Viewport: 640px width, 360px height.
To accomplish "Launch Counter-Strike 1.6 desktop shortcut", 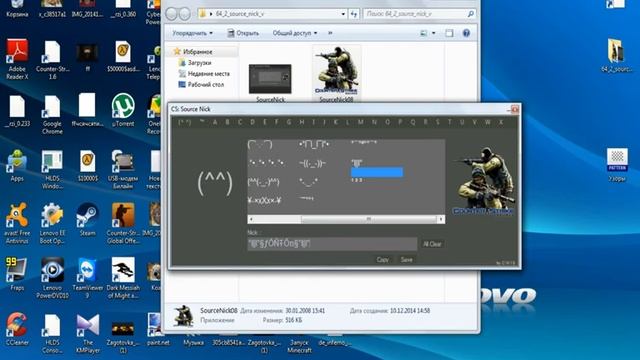I will (52, 59).
